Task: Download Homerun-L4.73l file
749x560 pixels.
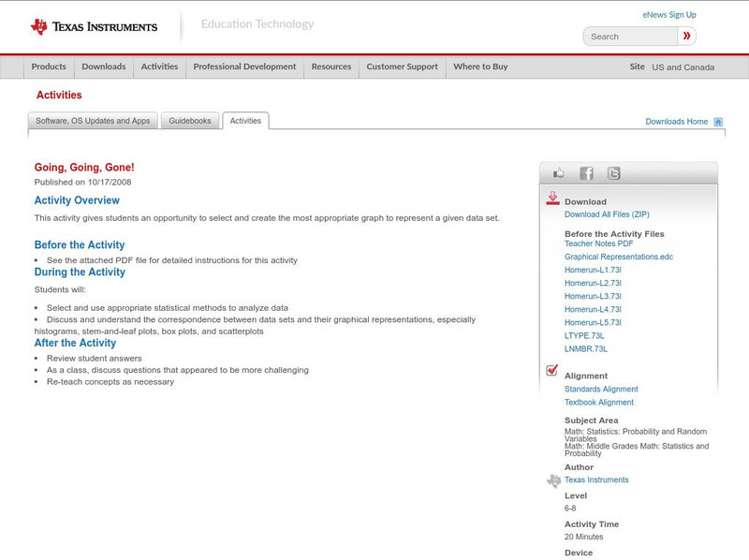Action: click(593, 310)
